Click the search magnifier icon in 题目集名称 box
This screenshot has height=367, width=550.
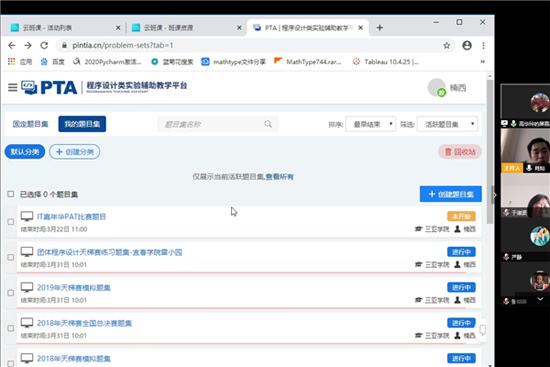(x=268, y=124)
